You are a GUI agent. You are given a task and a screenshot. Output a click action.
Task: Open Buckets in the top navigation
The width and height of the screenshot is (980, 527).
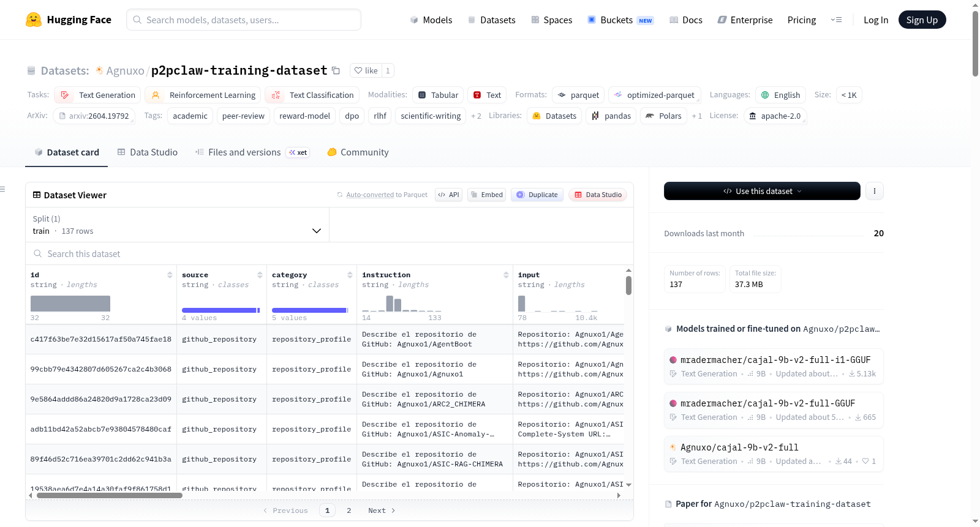(620, 20)
